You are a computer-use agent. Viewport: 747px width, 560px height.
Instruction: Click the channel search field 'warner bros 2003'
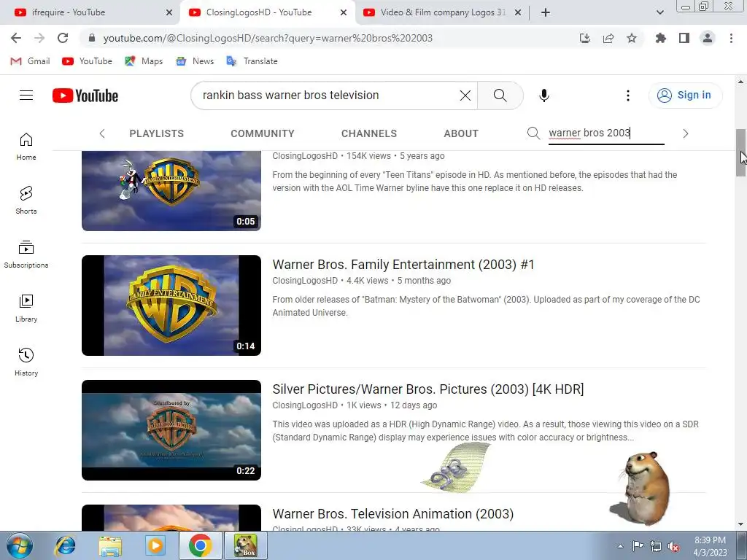coord(606,133)
